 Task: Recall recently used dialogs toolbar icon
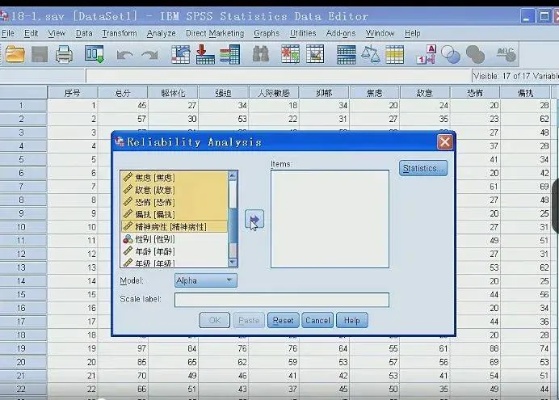(x=94, y=55)
